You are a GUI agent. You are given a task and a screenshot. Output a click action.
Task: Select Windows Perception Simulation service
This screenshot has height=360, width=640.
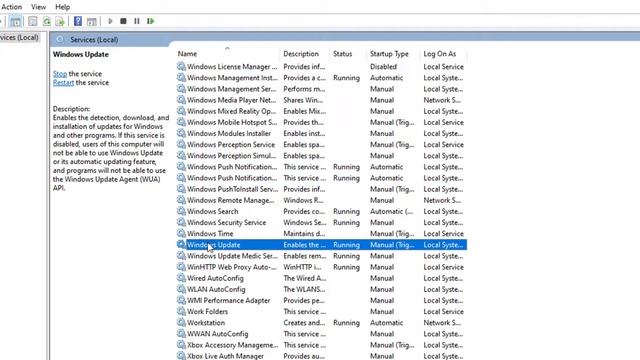pos(322,156)
